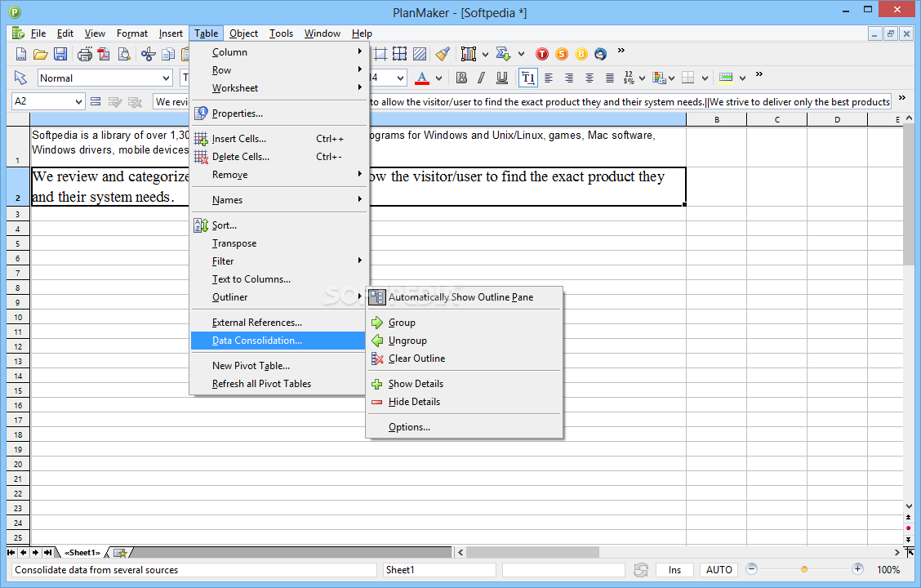Click the yellow B round icon

tap(581, 54)
